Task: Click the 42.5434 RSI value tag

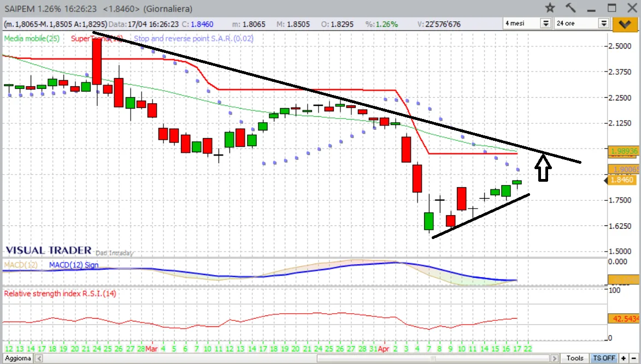Action: (x=624, y=318)
